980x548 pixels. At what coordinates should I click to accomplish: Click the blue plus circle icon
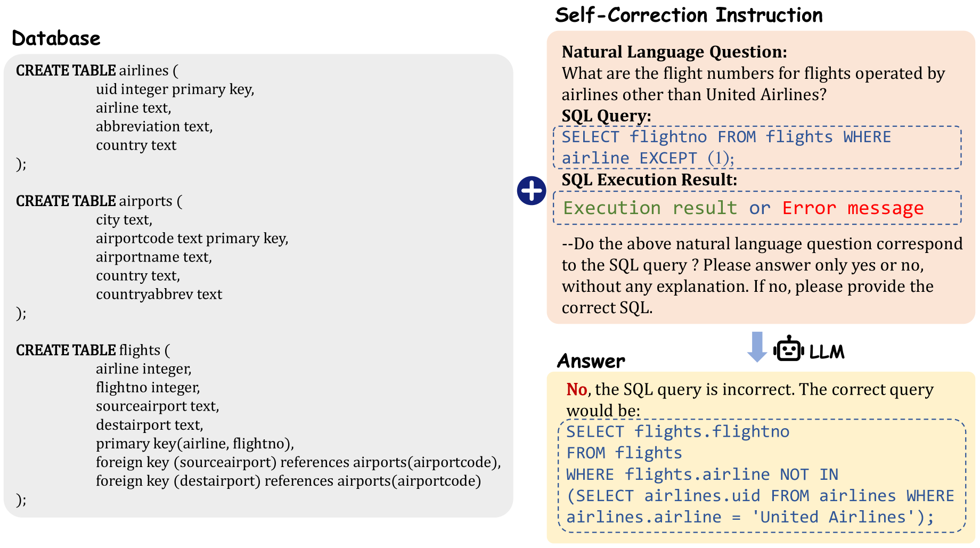click(531, 191)
